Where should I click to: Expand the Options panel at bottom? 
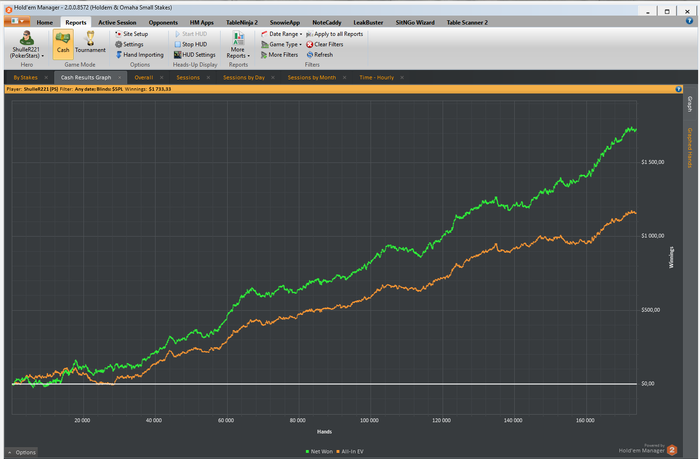22,452
